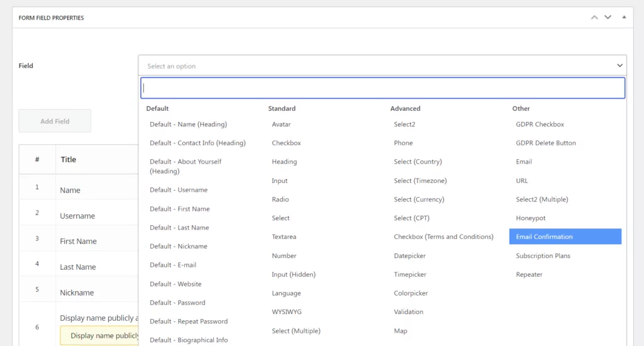Viewport: 644px width, 346px height.
Task: Select Checkbox (Terms and Conditions) option
Action: pyautogui.click(x=443, y=237)
